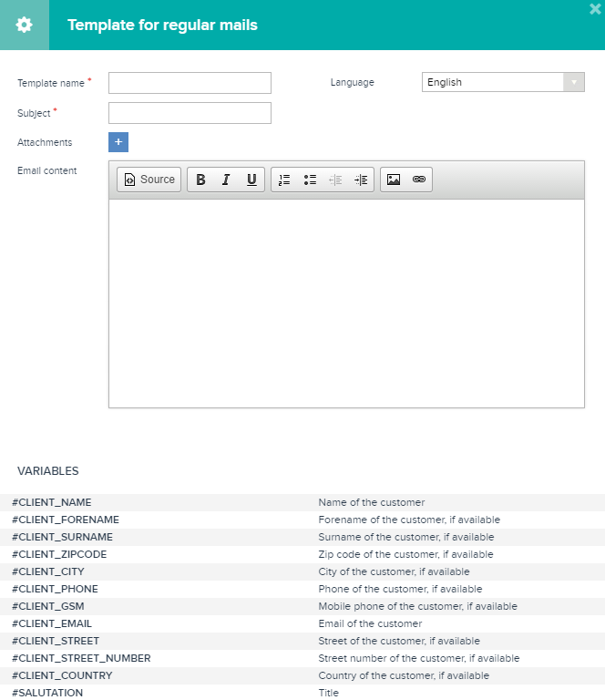Insert an image into email
The height and width of the screenshot is (700, 605).
394,180
